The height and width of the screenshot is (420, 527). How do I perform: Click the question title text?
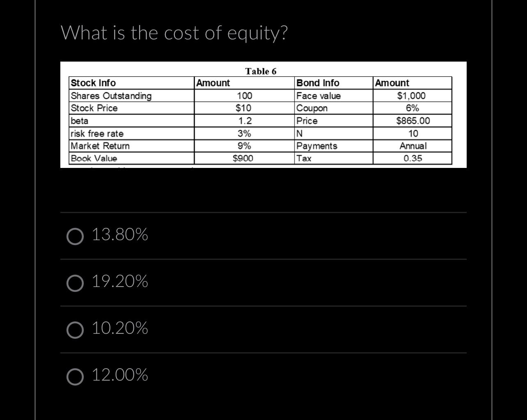pos(175,33)
